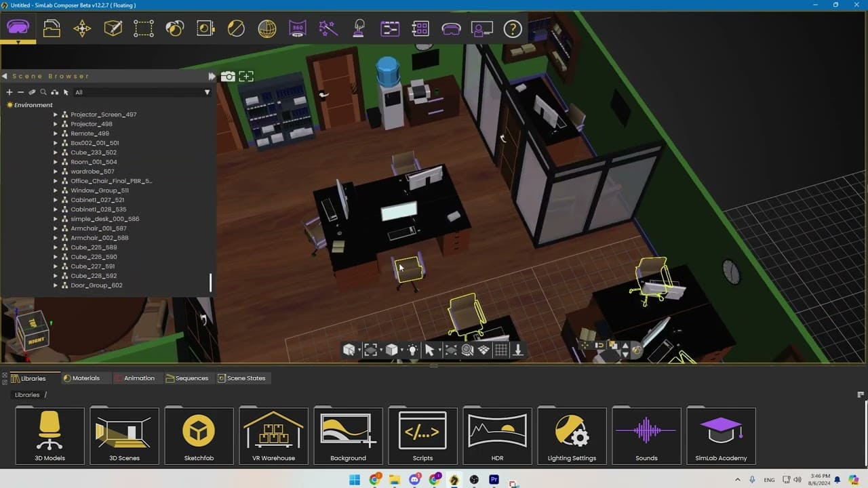Switch to the Materials tab

click(81, 378)
